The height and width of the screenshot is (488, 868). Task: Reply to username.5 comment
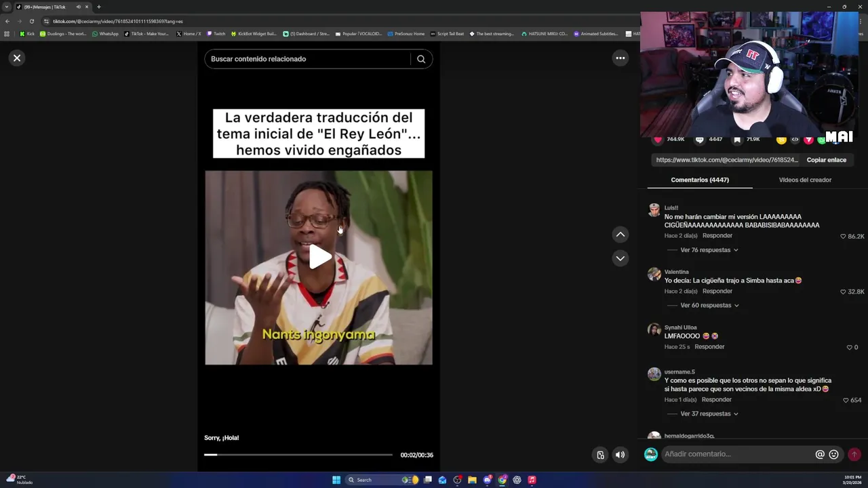[x=717, y=400]
